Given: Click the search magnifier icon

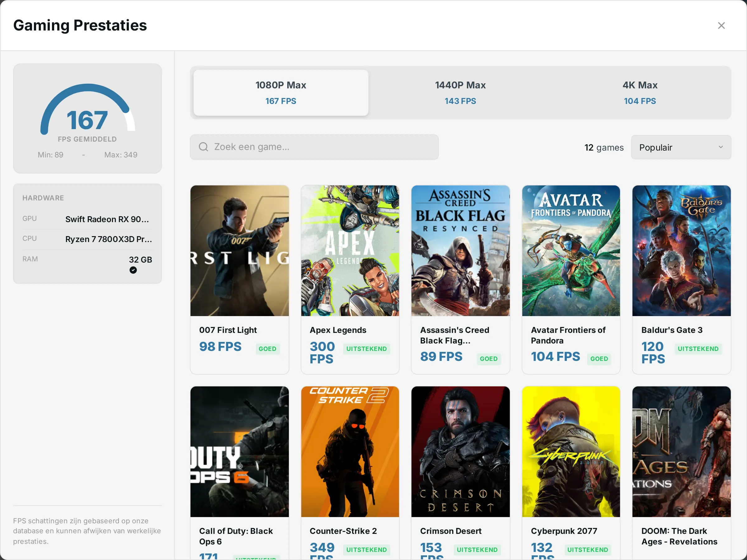Looking at the screenshot, I should pos(203,147).
